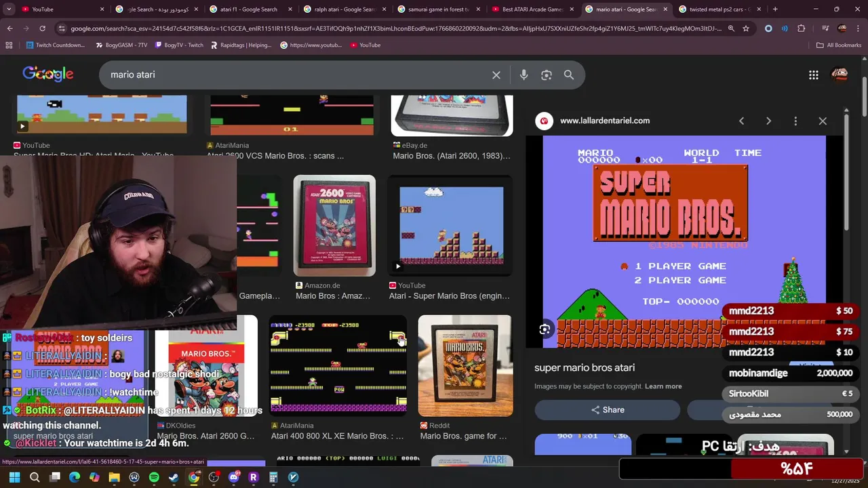
Task: Open the Google apps grid
Action: point(814,75)
